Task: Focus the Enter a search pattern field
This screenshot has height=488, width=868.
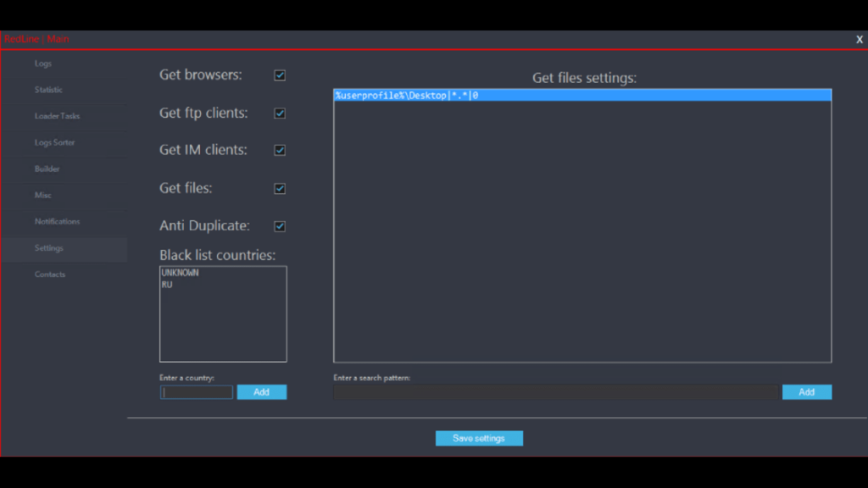Action: pyautogui.click(x=555, y=392)
